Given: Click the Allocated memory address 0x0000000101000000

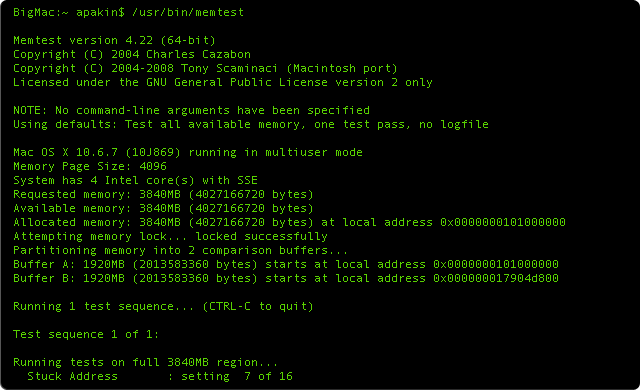Looking at the screenshot, I should coord(503,222).
